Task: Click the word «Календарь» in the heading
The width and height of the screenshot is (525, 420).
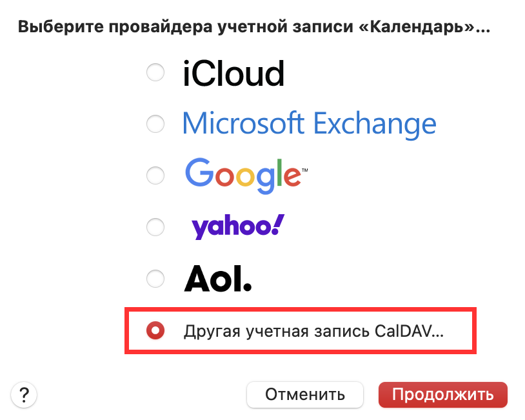Action: coord(421,28)
